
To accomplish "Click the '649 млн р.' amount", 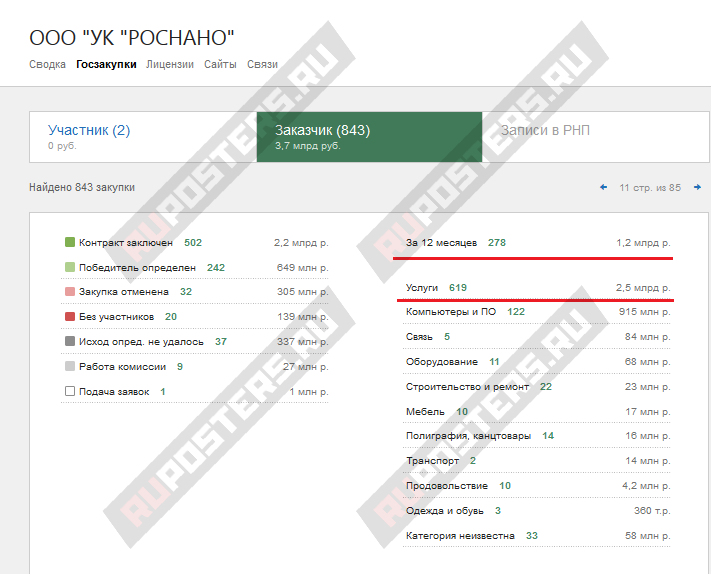I will tap(302, 268).
